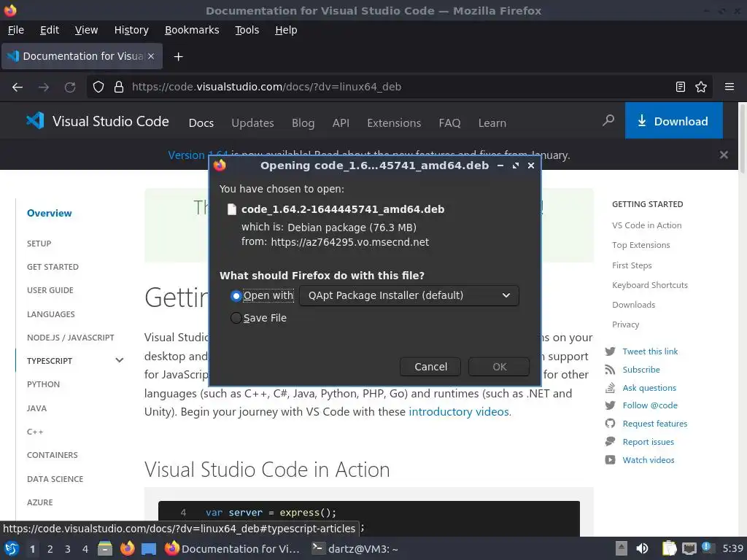
Task: Click the Twitter icon beside Follow @code
Action: (x=611, y=405)
